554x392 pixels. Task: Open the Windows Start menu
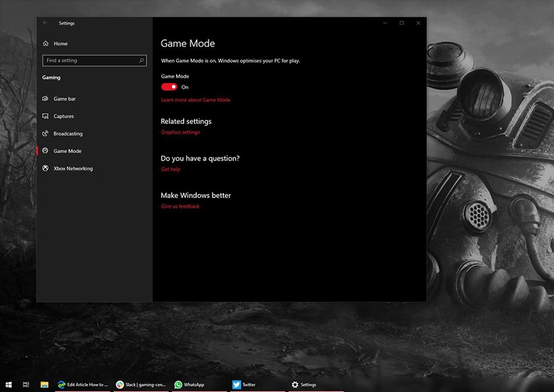[x=8, y=384]
